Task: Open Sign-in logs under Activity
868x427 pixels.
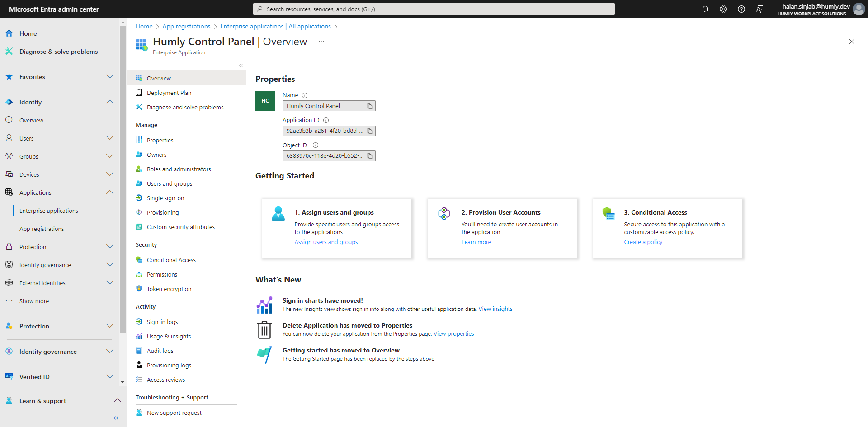Action: tap(162, 322)
